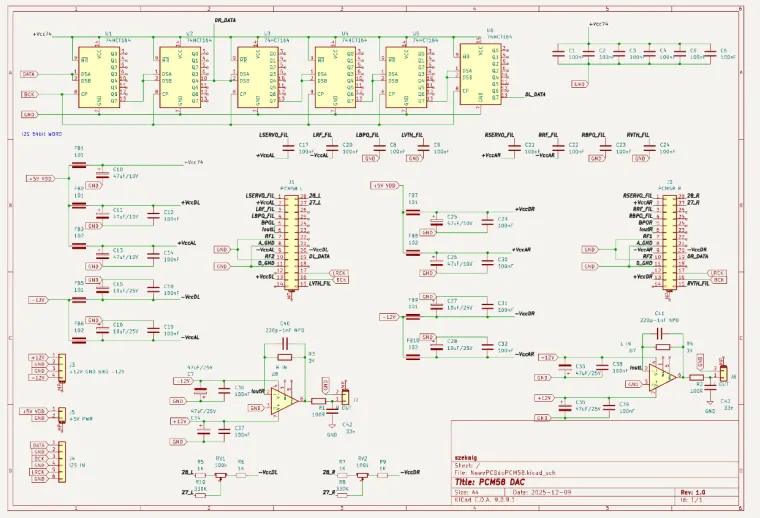The height and width of the screenshot is (518, 760).
Task: Select the U6 74HCT164 chip symbol
Action: [480, 74]
